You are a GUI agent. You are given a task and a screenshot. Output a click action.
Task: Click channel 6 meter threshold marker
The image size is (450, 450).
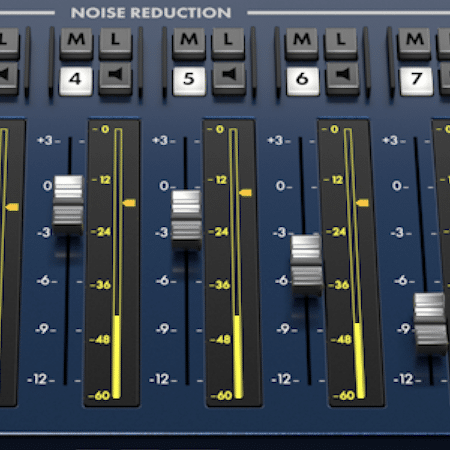pos(363,203)
